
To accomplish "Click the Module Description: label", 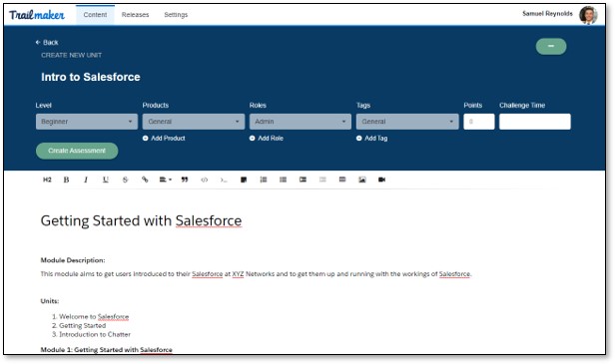I will coord(73,260).
